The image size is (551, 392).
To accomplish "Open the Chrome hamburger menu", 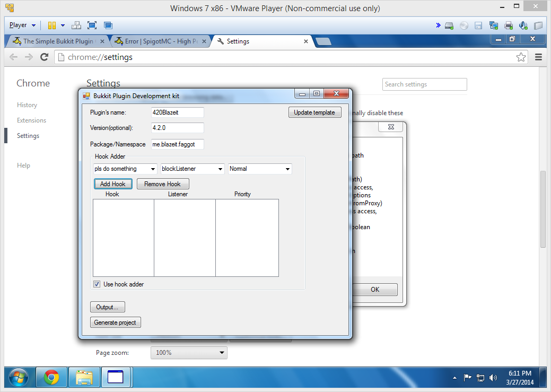I will point(538,57).
